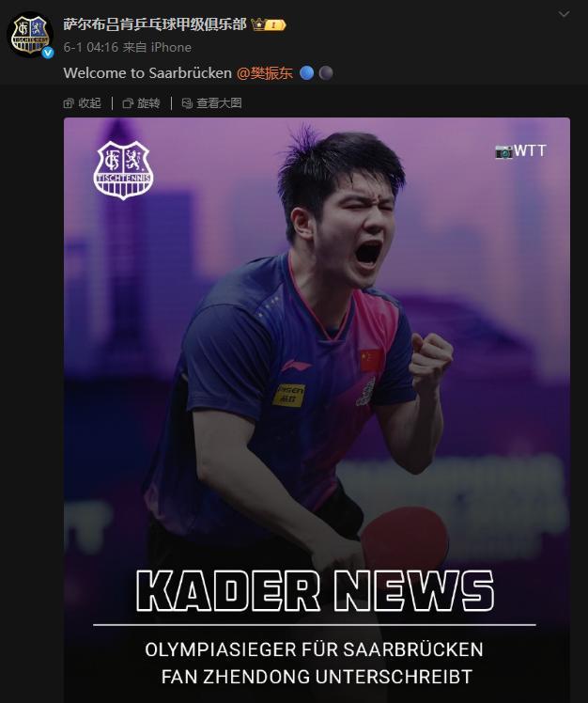Click the Kader News photo of the player
The height and width of the screenshot is (703, 588).
(317, 410)
